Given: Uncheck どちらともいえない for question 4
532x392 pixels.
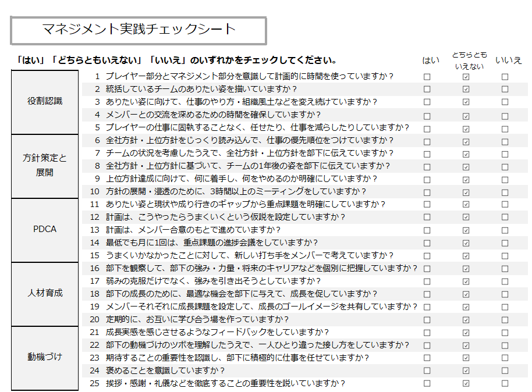Looking at the screenshot, I should [466, 115].
